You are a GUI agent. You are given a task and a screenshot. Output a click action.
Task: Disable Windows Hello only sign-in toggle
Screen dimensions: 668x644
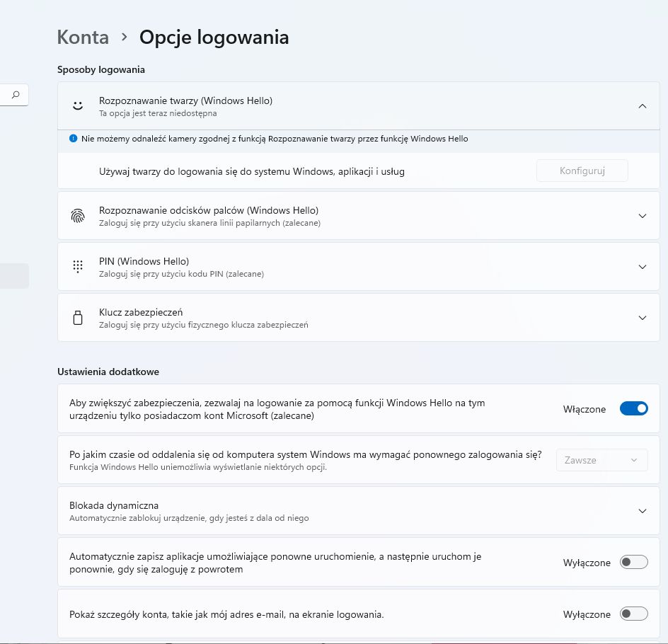633,409
